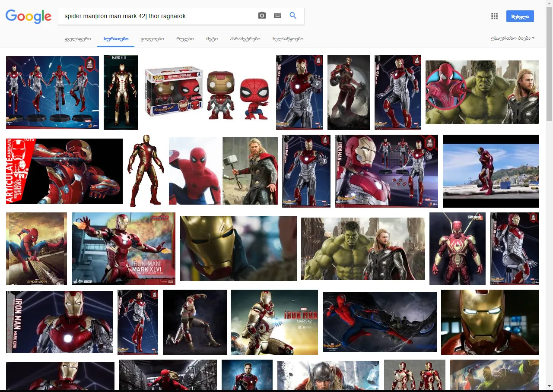553x392 pixels.
Task: Switch to the 'ვიდეოები' videos tab
Action: click(x=152, y=38)
